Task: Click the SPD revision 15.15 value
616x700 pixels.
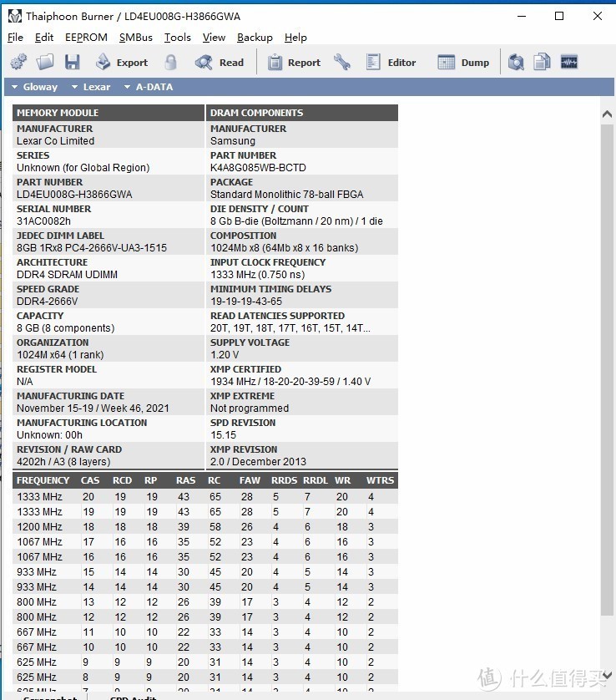Action: 223,435
